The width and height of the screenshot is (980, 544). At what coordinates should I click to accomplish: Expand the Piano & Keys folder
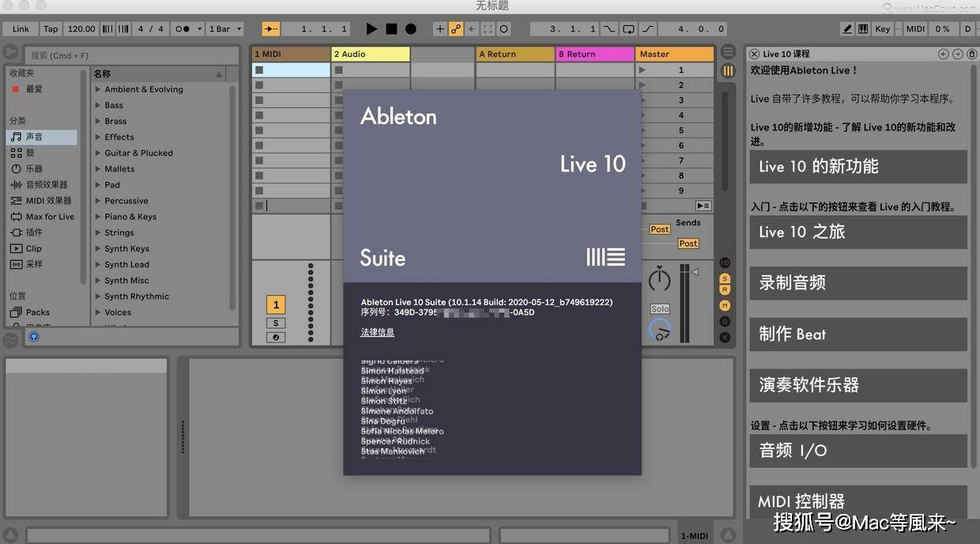(x=98, y=217)
